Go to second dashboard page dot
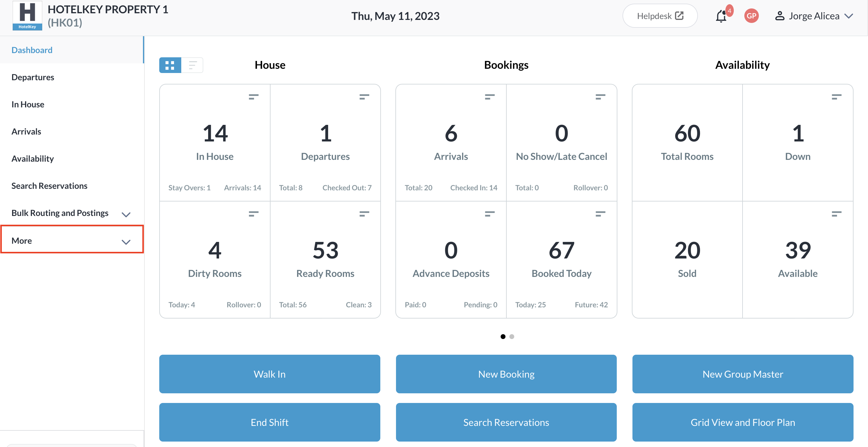The image size is (868, 447). pyautogui.click(x=512, y=336)
